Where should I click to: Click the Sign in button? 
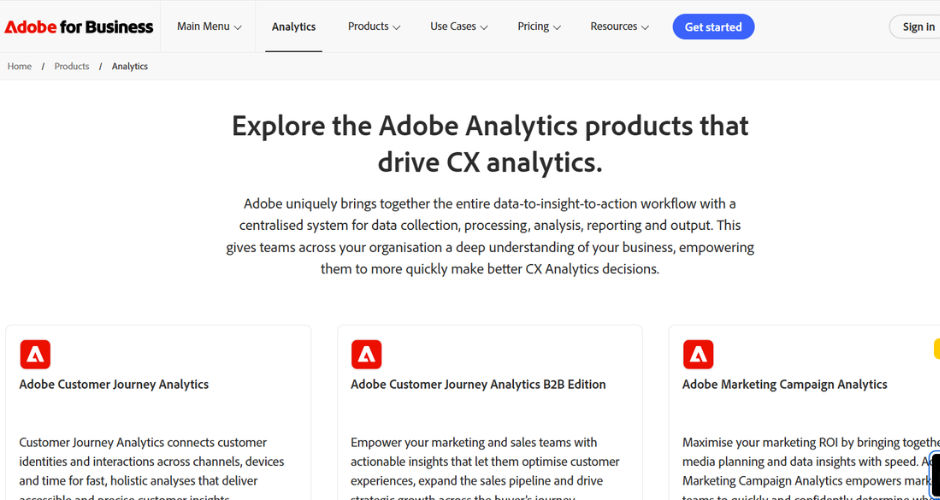(916, 27)
